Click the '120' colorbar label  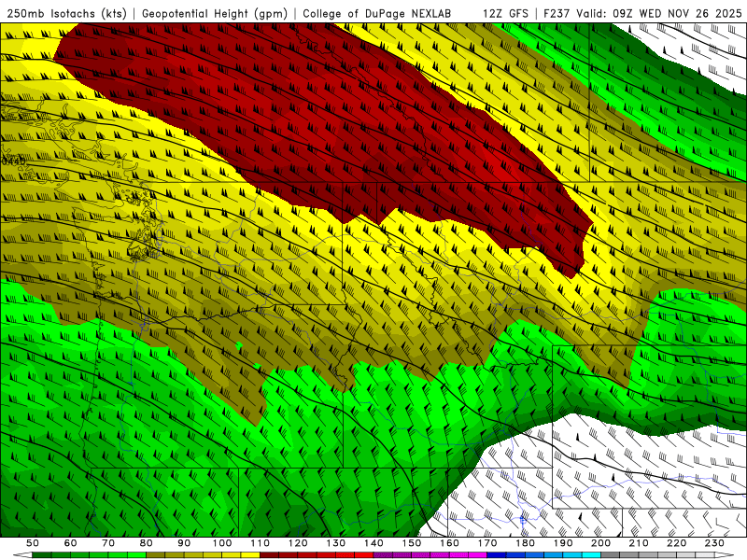[x=298, y=543]
